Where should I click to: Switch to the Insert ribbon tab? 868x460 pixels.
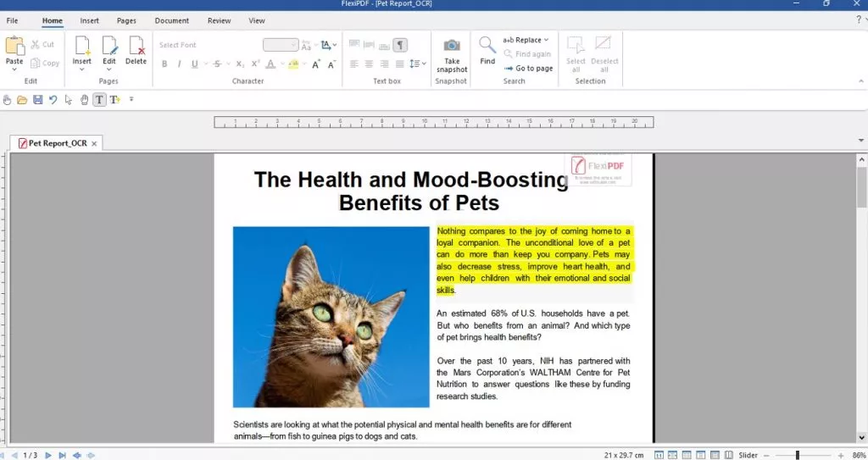[89, 20]
